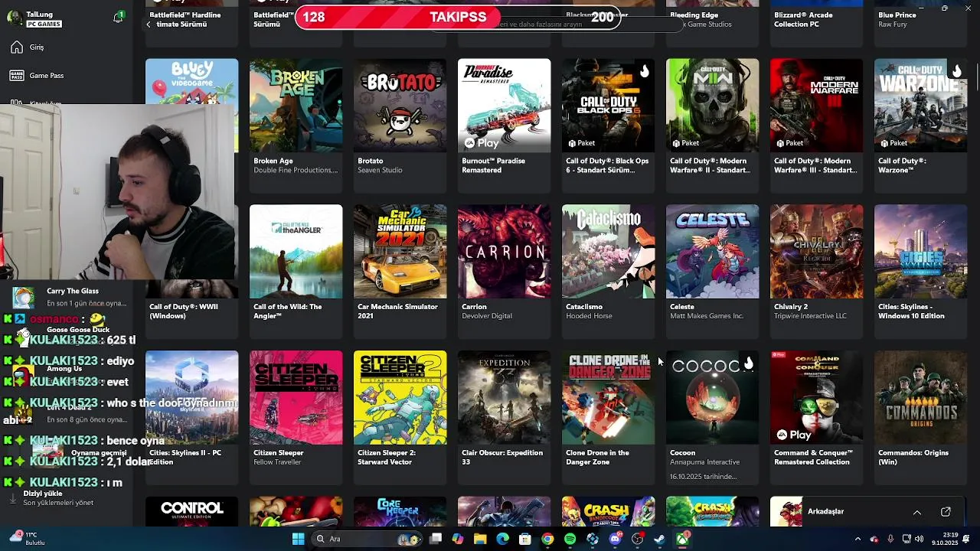
Task: Open the Windows Start menu
Action: (x=298, y=539)
